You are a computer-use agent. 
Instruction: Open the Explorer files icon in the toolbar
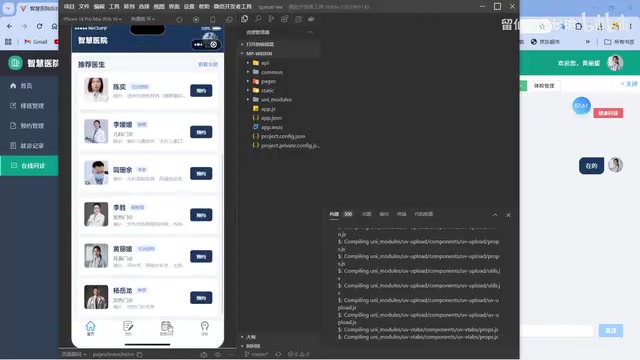point(244,19)
